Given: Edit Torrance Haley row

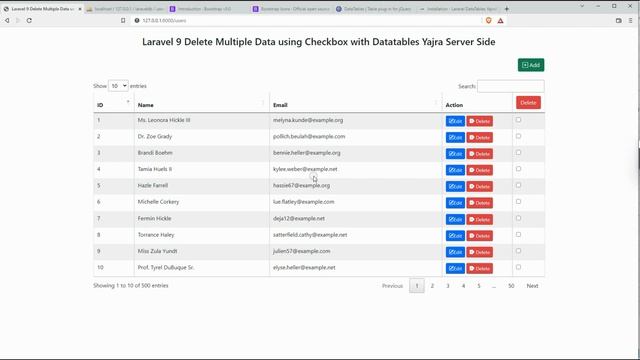Looking at the screenshot, I should (455, 236).
